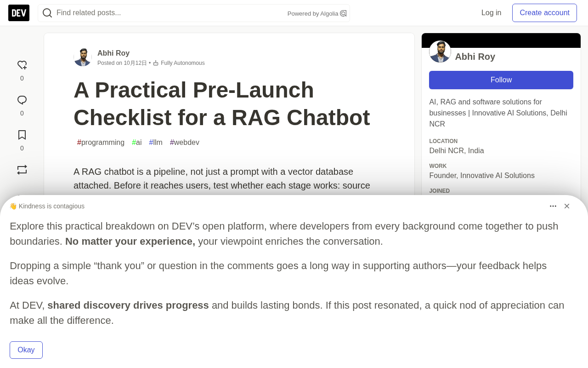Click the Algolia logo icon
This screenshot has width=588, height=368.
343,13
